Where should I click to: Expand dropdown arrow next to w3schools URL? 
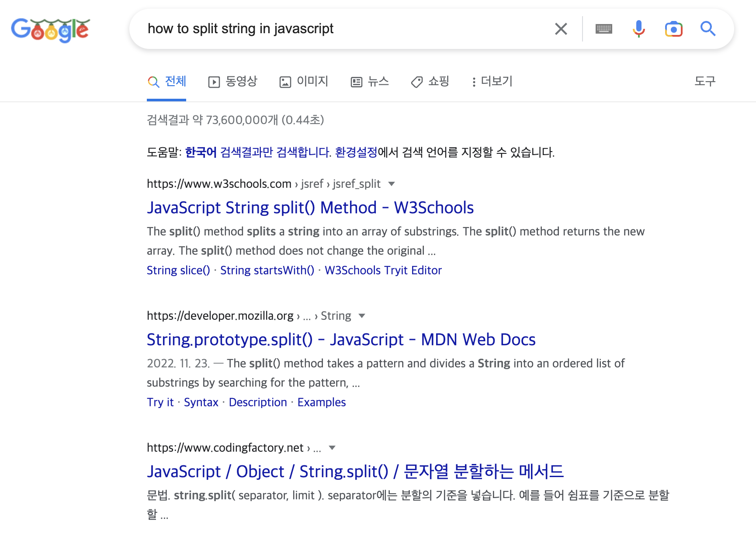tap(392, 184)
